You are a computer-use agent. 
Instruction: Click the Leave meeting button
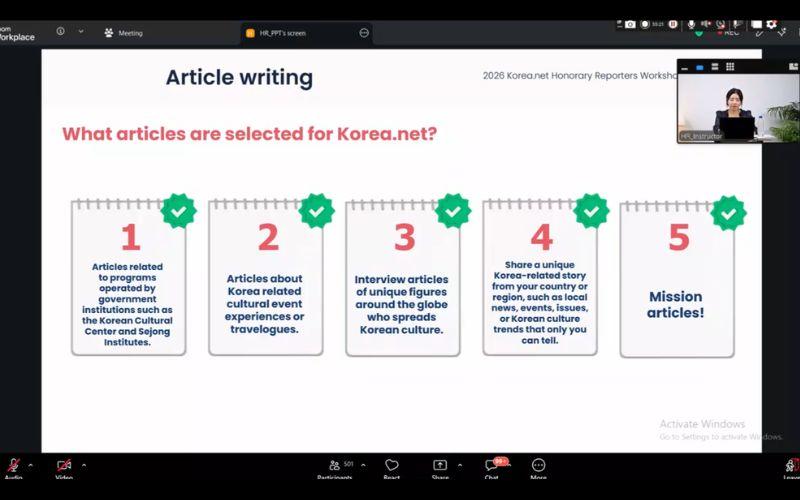792,466
